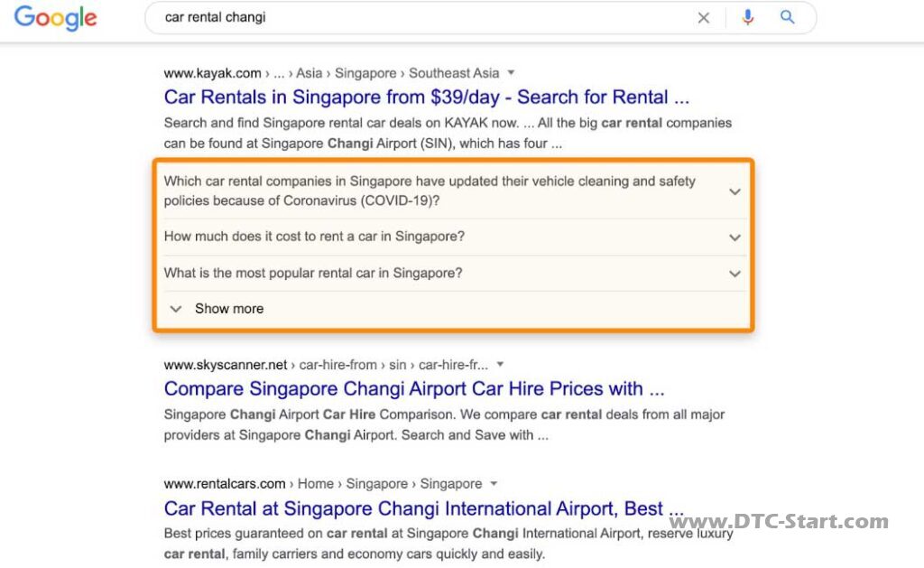The image size is (924, 568).
Task: Expand 'How much does it cost to rent a car' question
Action: (x=453, y=237)
